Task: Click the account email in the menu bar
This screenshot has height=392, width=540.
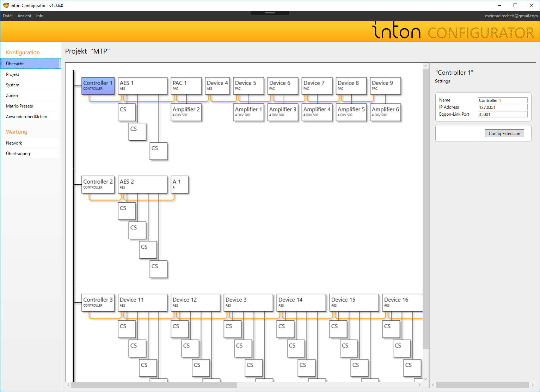Action: point(511,16)
